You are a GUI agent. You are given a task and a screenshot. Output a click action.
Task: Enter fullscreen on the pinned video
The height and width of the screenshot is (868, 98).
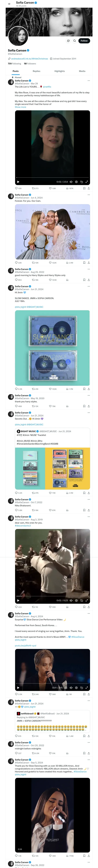click(87, 182)
